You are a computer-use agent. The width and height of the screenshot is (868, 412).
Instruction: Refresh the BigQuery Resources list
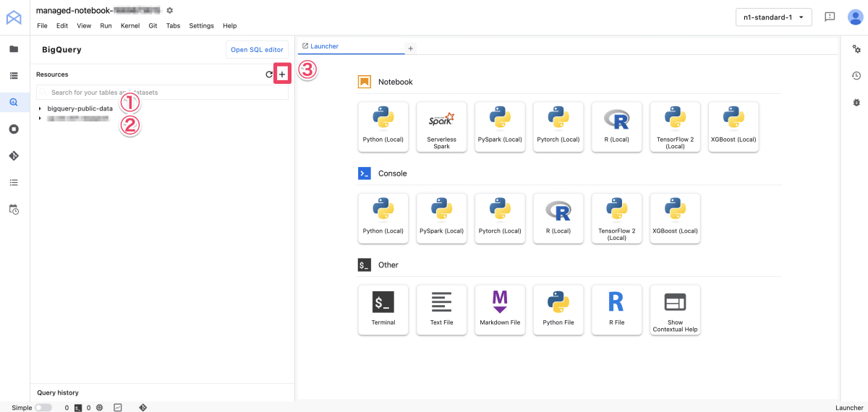(x=269, y=74)
